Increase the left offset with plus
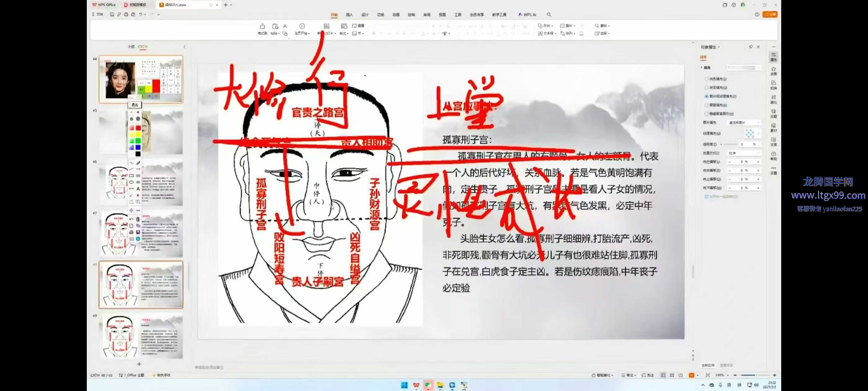Viewport: 868px width, 391px height. pyautogui.click(x=758, y=162)
